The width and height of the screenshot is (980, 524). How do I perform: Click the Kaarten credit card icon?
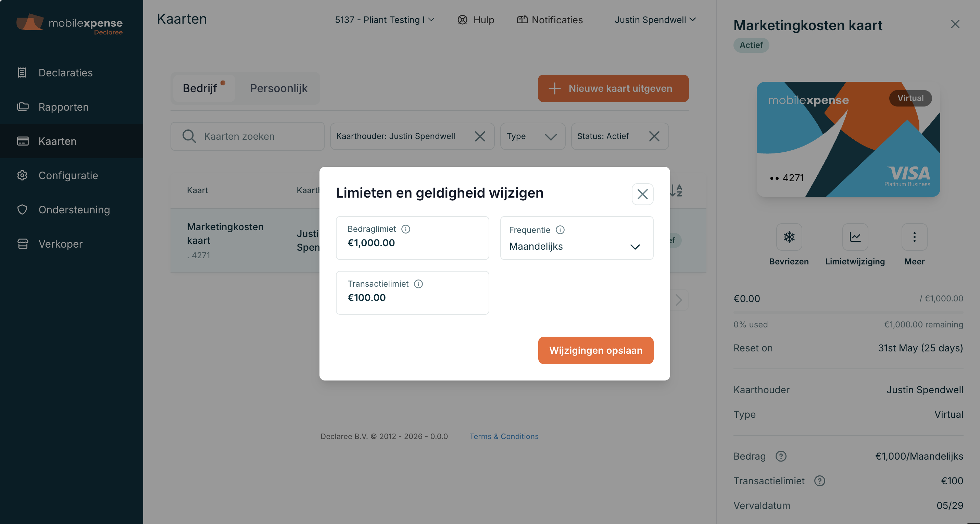[x=23, y=141]
